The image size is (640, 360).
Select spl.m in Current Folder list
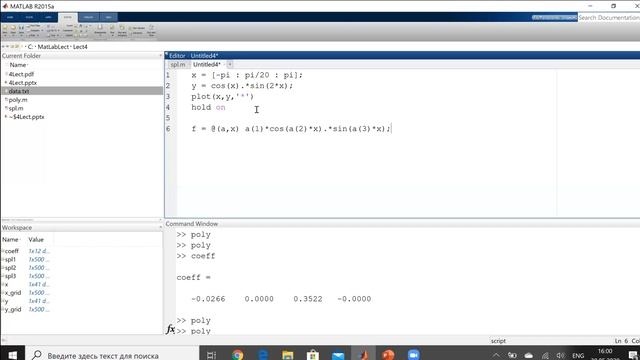[16, 108]
